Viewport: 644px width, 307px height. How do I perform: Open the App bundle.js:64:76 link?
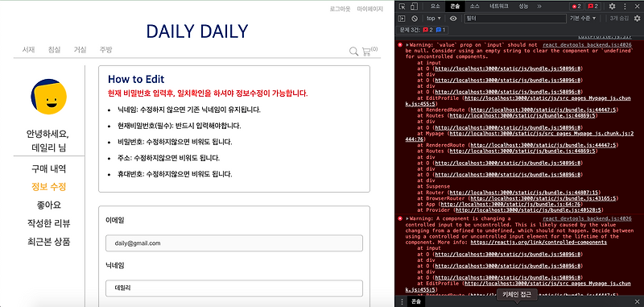tap(510, 204)
